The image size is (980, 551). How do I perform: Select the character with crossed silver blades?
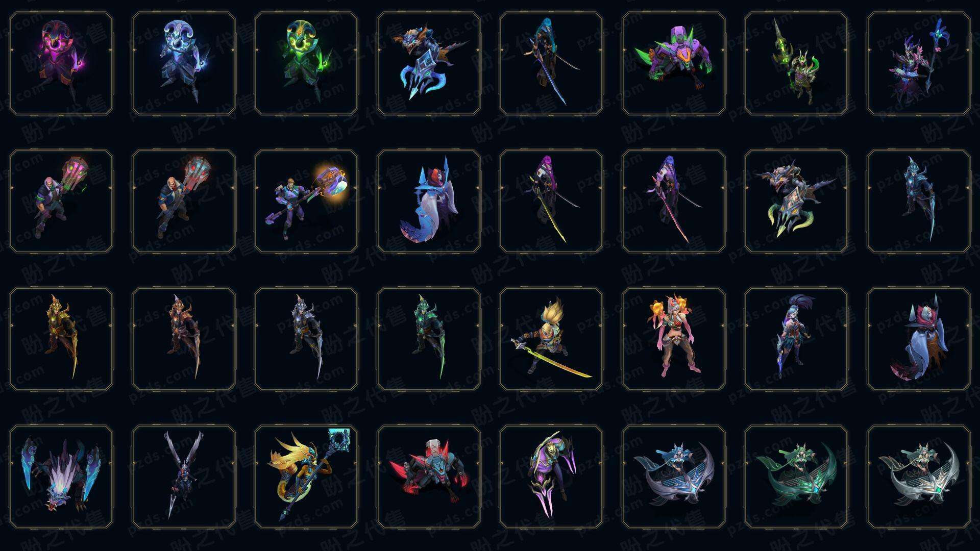point(184,477)
